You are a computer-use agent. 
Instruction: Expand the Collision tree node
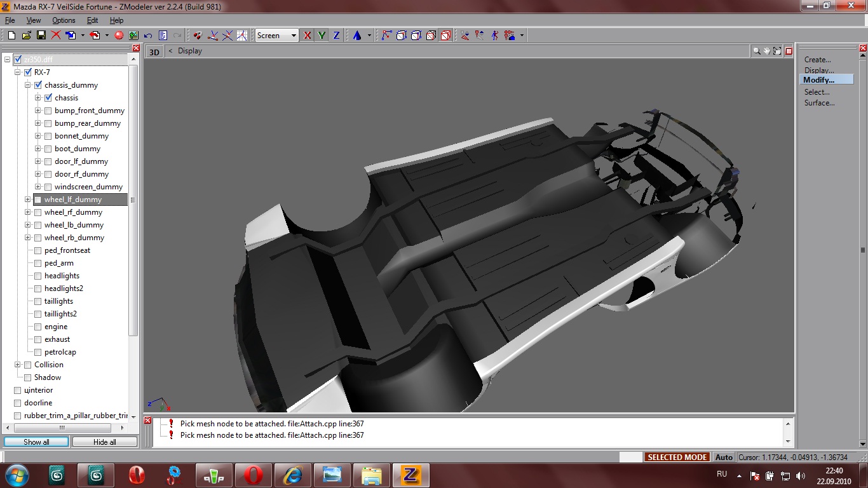[18, 365]
